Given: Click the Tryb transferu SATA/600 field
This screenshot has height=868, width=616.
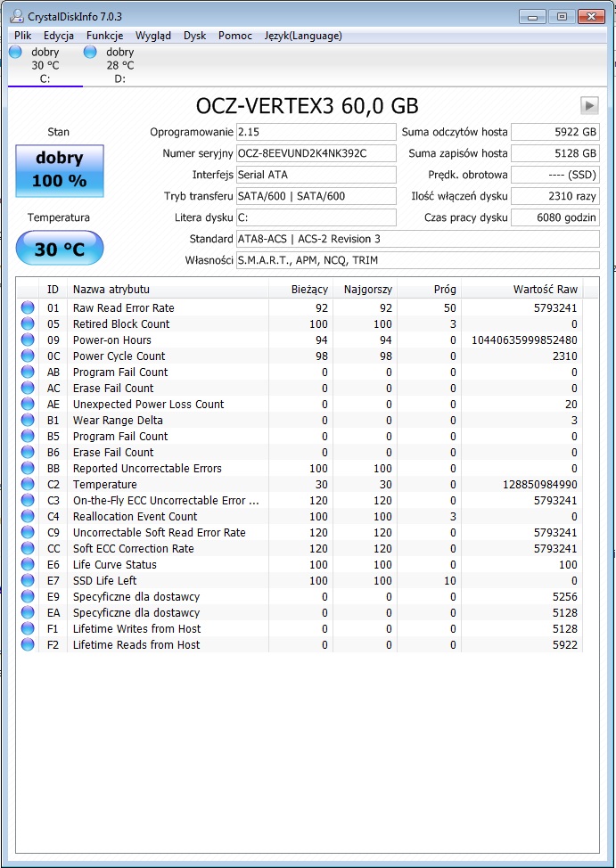Looking at the screenshot, I should click(x=316, y=196).
